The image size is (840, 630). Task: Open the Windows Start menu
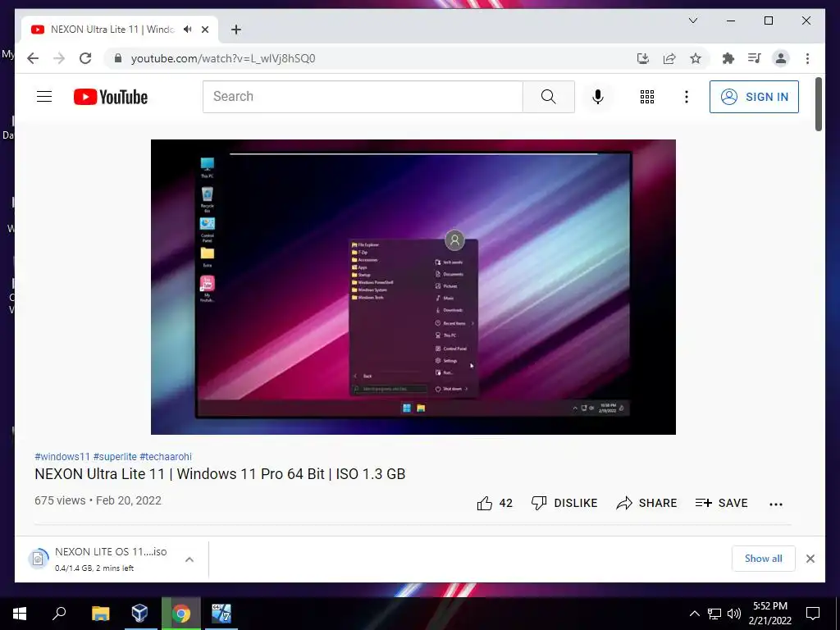20,614
